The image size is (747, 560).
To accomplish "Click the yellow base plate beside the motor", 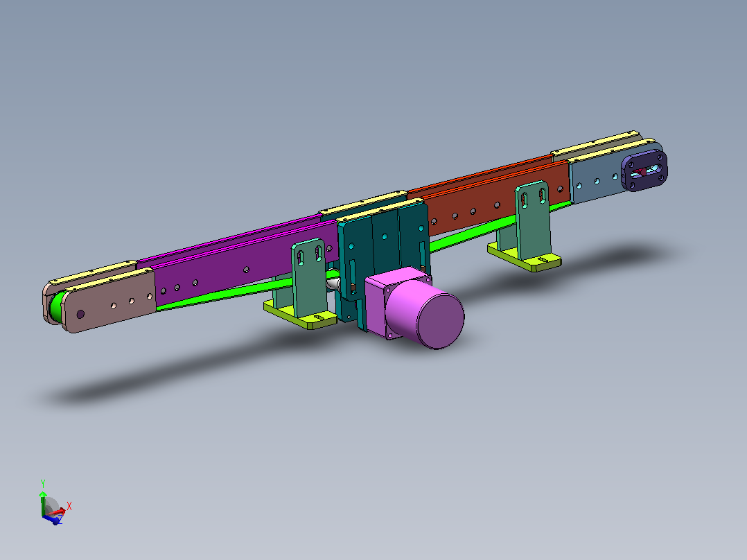I will click(300, 315).
